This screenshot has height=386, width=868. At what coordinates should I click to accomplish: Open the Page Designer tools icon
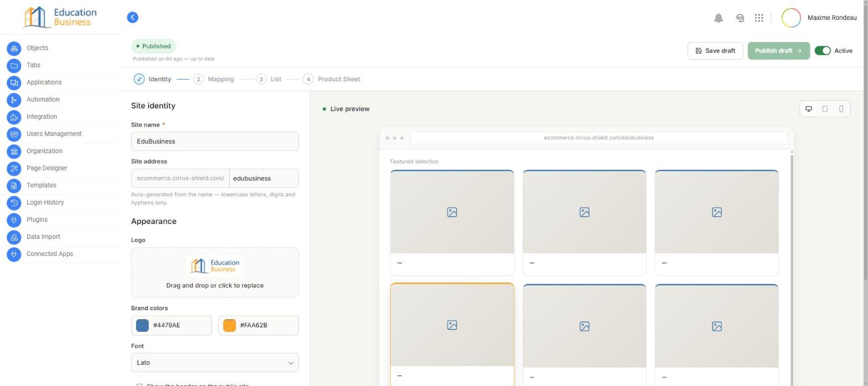(x=14, y=169)
